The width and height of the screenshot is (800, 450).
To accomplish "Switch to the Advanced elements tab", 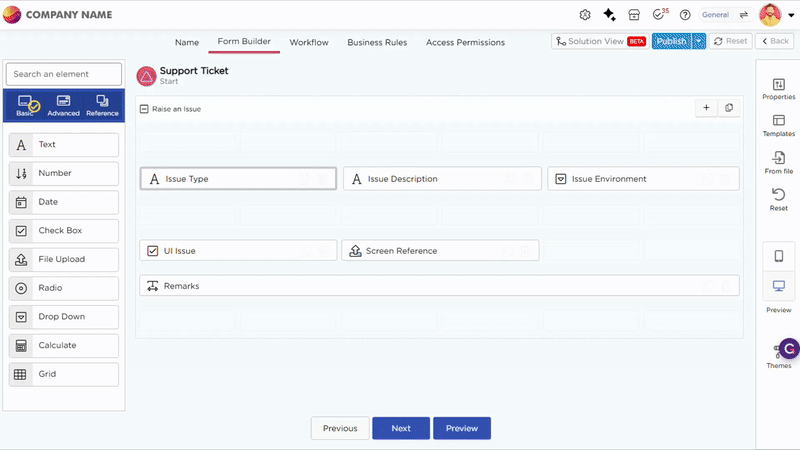I will coord(63,105).
